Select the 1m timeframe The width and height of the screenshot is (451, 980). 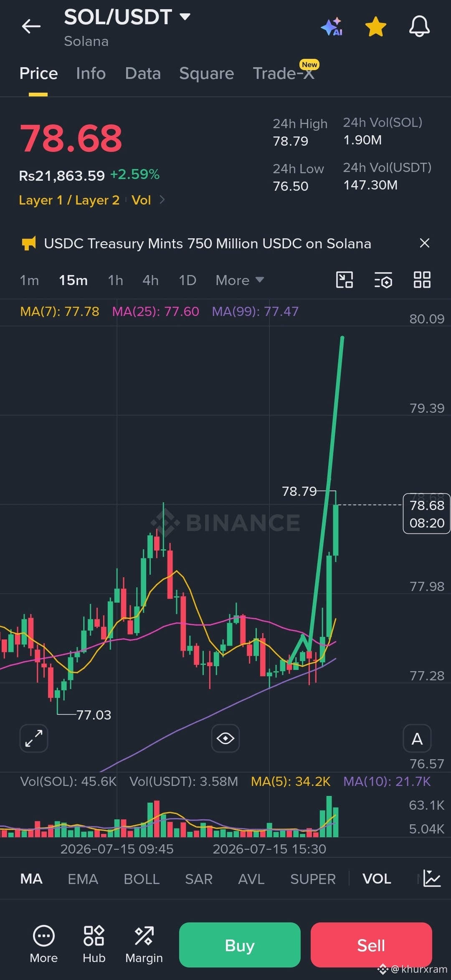click(x=29, y=280)
